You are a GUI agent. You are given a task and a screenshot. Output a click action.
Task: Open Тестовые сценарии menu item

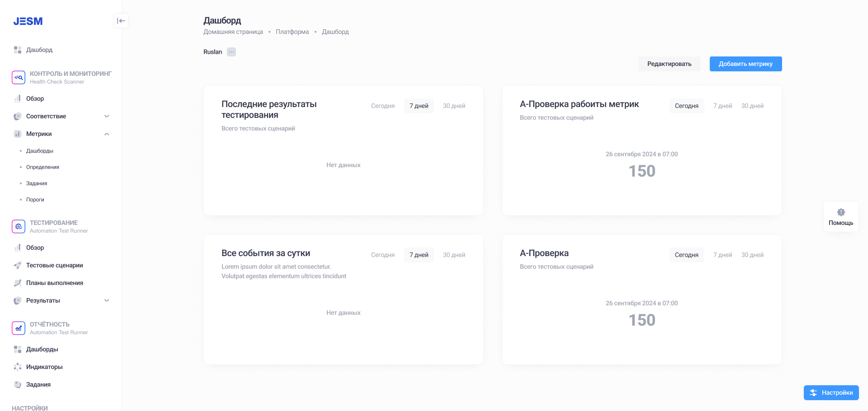(x=55, y=265)
